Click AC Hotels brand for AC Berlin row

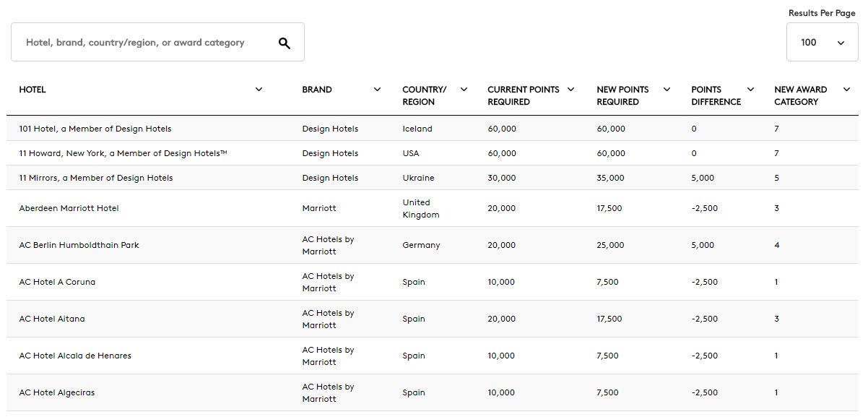click(x=329, y=245)
